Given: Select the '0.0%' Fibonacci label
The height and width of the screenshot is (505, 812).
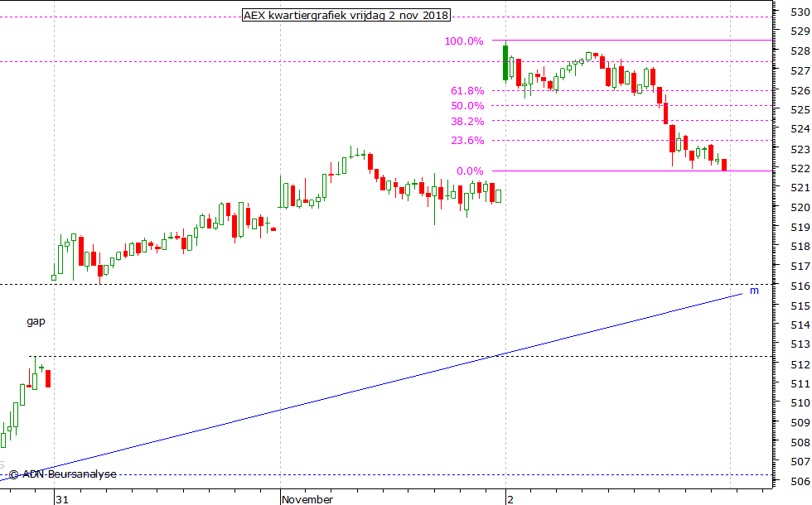Looking at the screenshot, I should click(470, 171).
